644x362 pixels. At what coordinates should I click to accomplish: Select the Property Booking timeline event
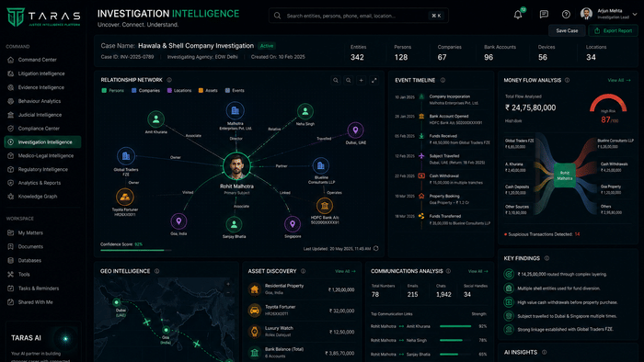click(443, 199)
